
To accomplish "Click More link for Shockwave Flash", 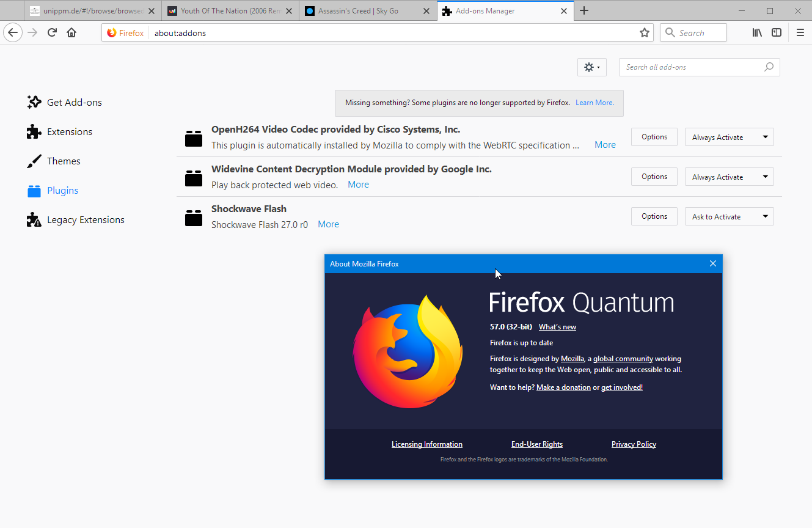I will [x=328, y=224].
